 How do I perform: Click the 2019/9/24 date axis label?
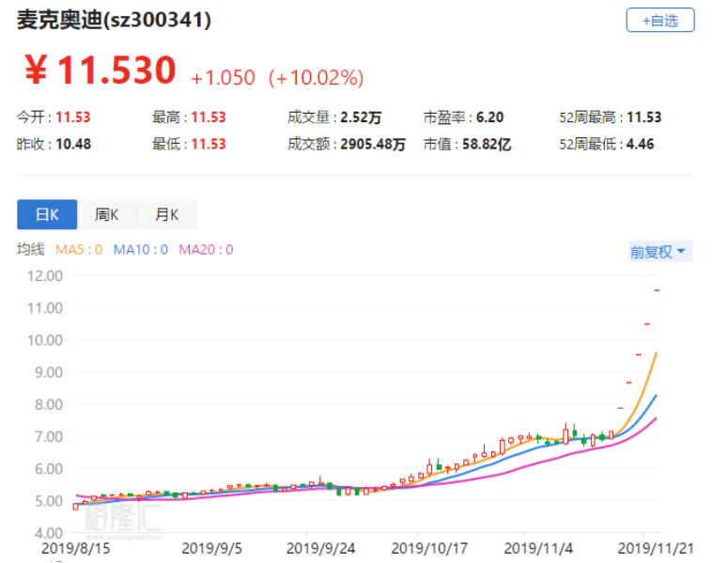[321, 549]
